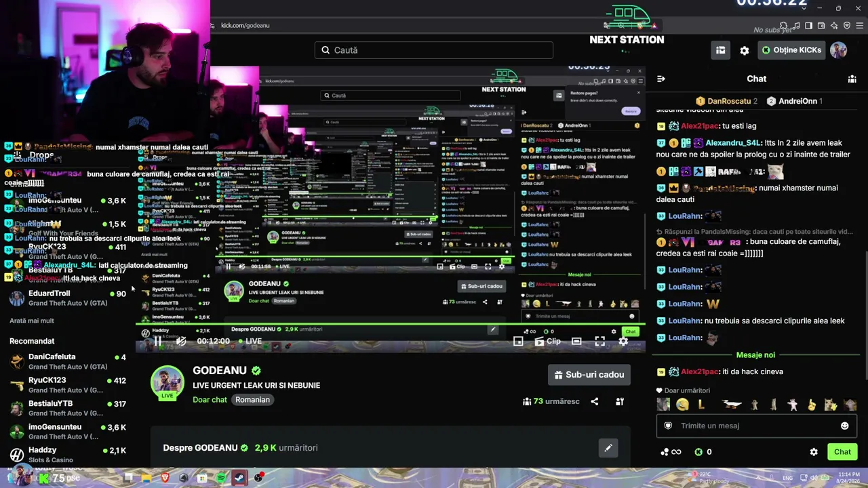Open chat settings gear beside Chat button
The width and height of the screenshot is (868, 488).
(814, 452)
